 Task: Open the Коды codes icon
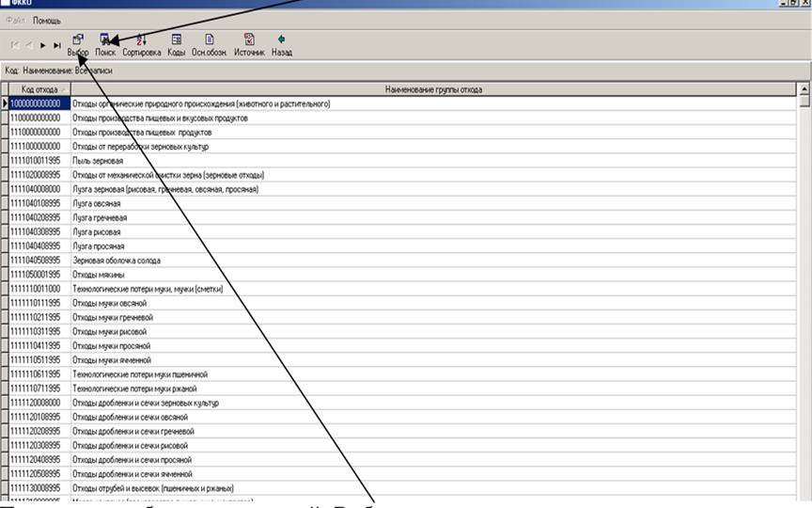[176, 44]
